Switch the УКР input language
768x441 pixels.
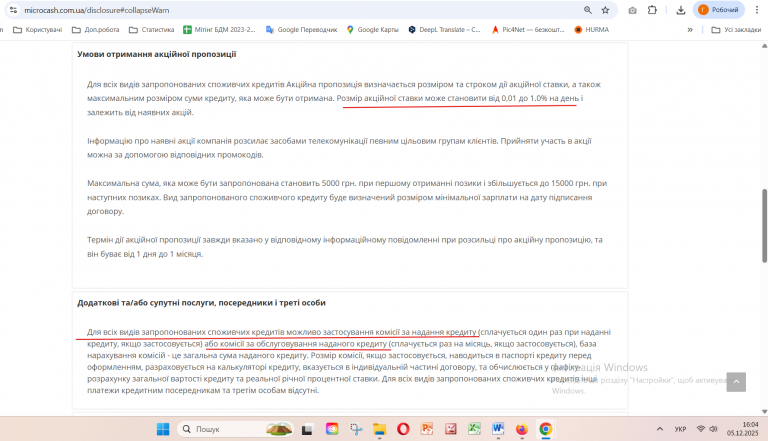tap(680, 429)
